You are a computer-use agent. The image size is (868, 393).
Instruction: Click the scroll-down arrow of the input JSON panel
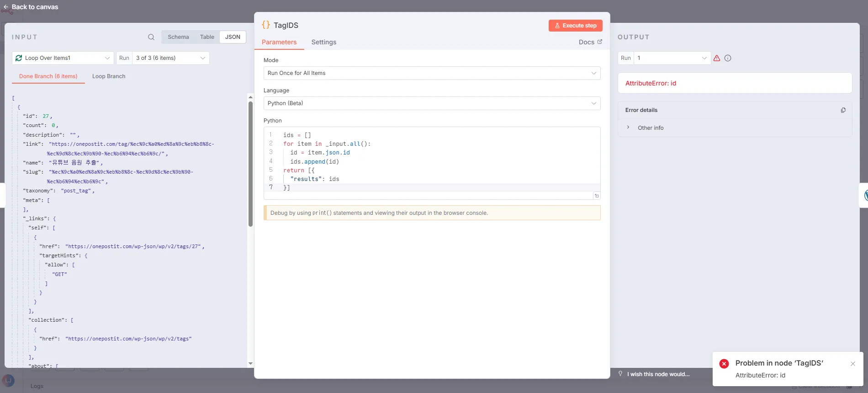point(250,364)
